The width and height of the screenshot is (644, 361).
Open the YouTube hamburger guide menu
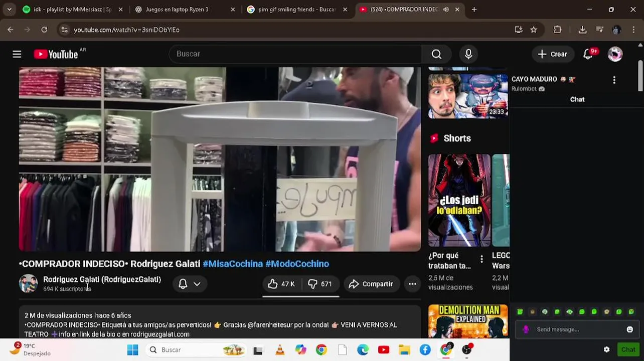point(17,54)
